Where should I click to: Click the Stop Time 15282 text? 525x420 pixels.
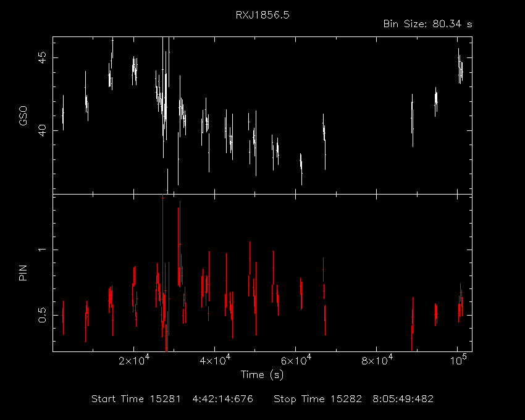[317, 399]
